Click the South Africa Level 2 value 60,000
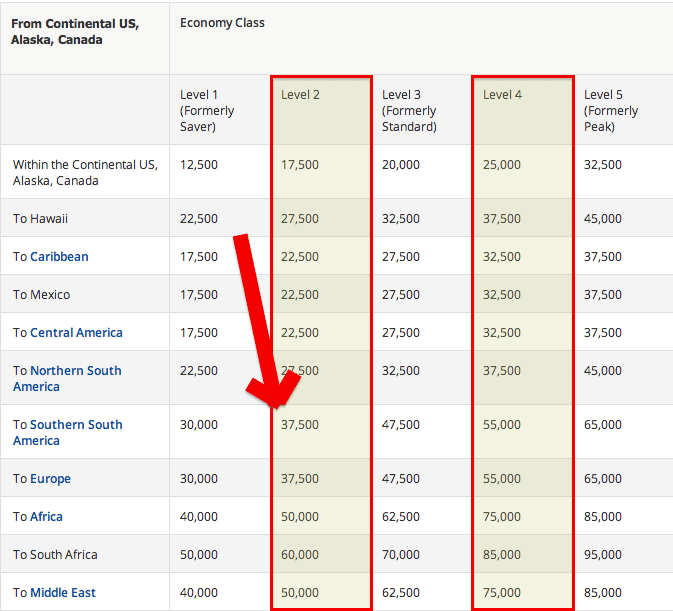The height and width of the screenshot is (611, 673). pyautogui.click(x=300, y=555)
